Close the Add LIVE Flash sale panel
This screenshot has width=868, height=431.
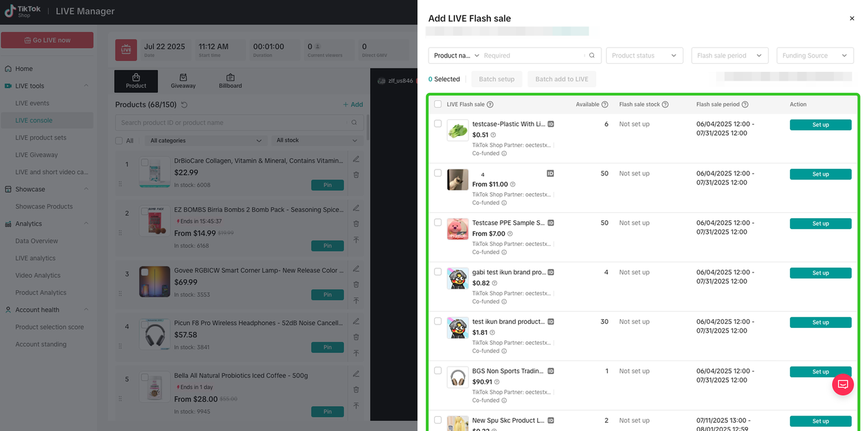[852, 19]
